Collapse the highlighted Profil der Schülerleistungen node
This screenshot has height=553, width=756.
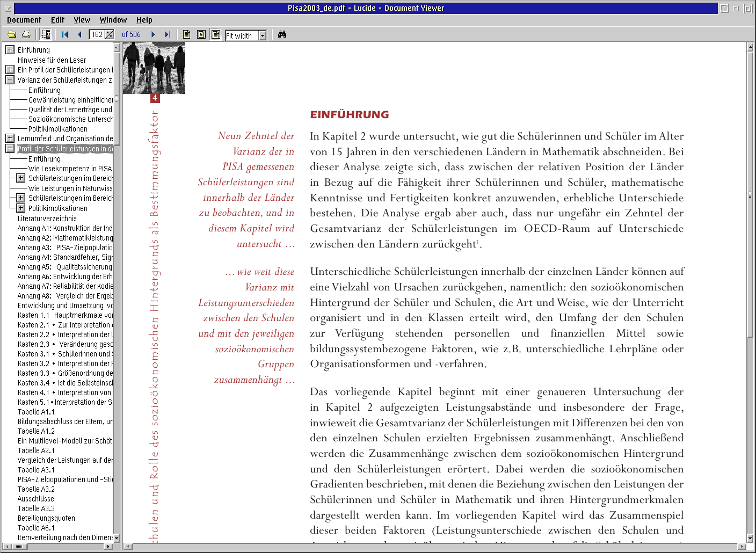click(10, 148)
